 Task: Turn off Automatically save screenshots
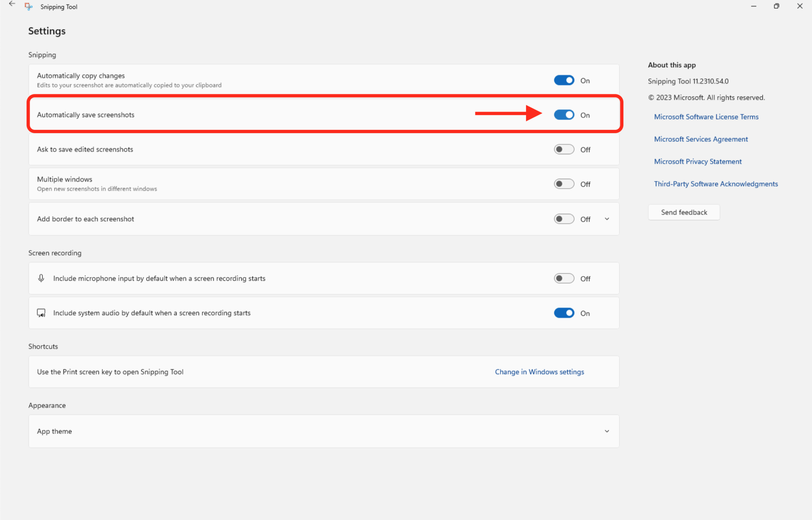point(564,115)
